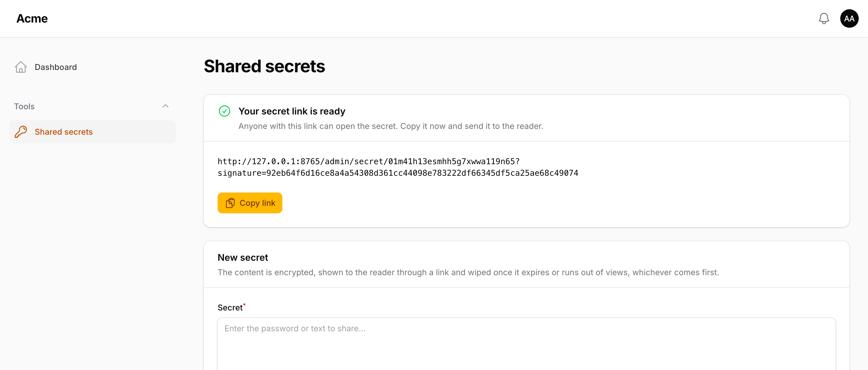Copy the secret link with Copy link button
This screenshot has height=370, width=868.
[250, 203]
